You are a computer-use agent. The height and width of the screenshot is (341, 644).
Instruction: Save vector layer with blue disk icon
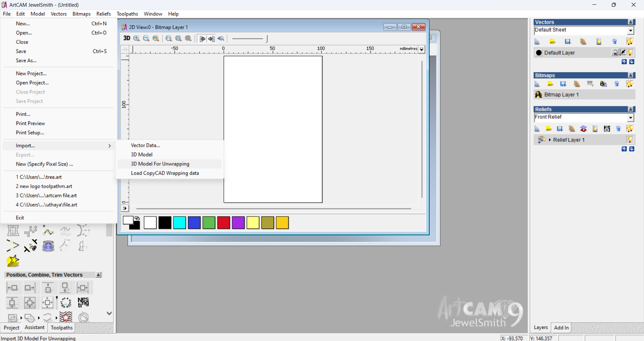pyautogui.click(x=568, y=42)
